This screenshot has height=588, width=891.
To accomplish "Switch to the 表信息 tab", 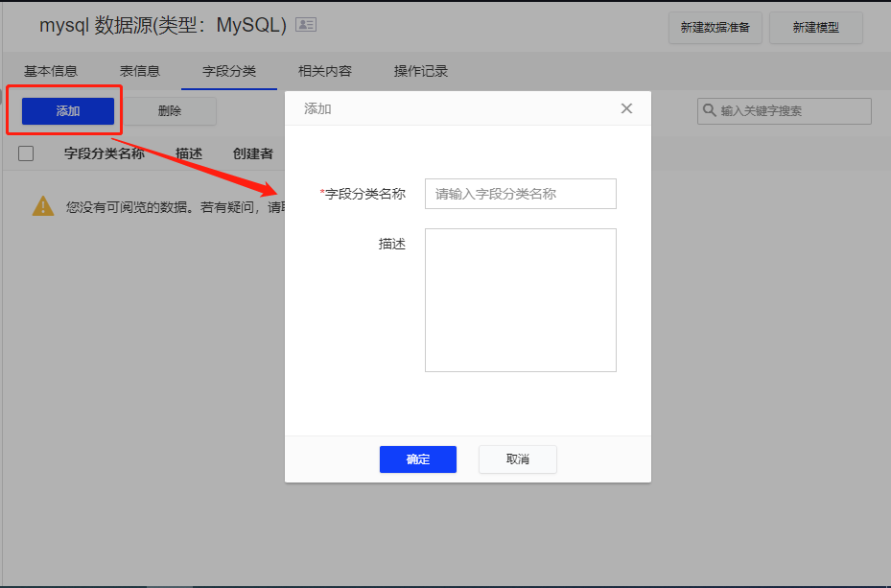I will coord(139,71).
